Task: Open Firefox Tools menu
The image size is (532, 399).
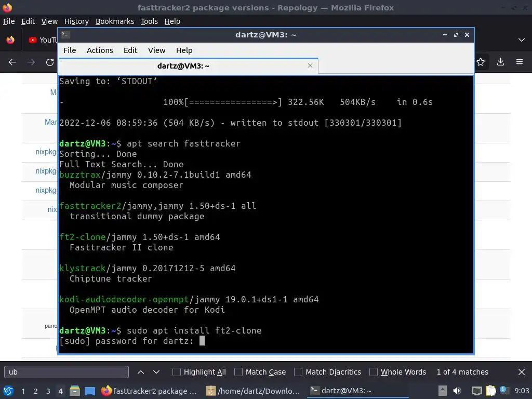Action: pyautogui.click(x=149, y=21)
